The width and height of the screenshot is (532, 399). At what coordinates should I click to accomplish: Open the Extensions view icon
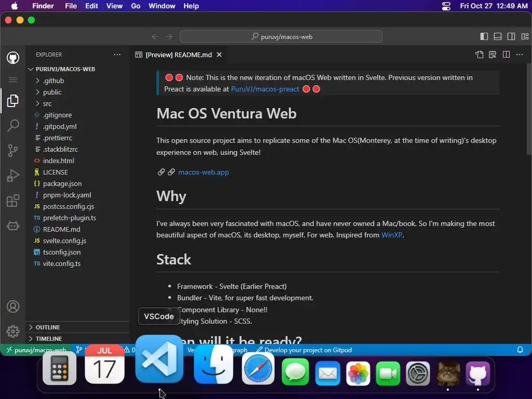tap(13, 201)
